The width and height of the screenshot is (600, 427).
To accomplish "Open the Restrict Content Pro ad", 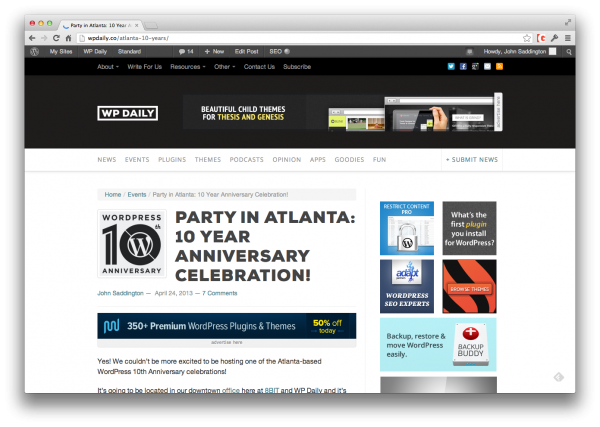I will (407, 228).
